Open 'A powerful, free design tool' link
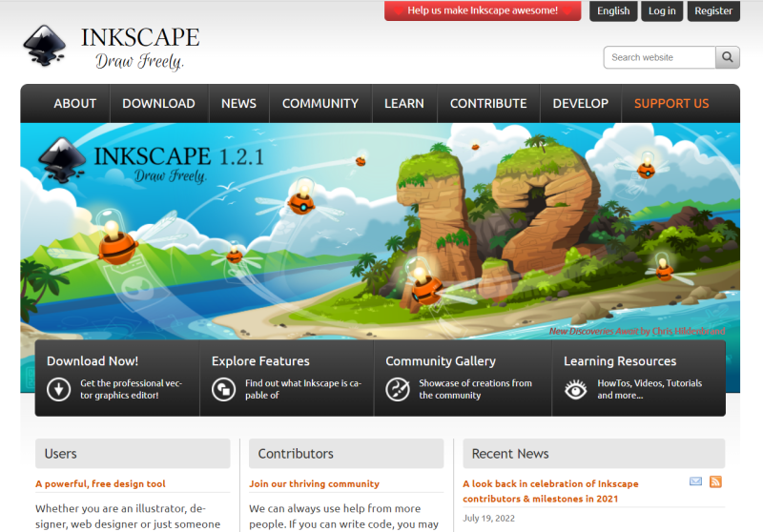 (x=100, y=484)
